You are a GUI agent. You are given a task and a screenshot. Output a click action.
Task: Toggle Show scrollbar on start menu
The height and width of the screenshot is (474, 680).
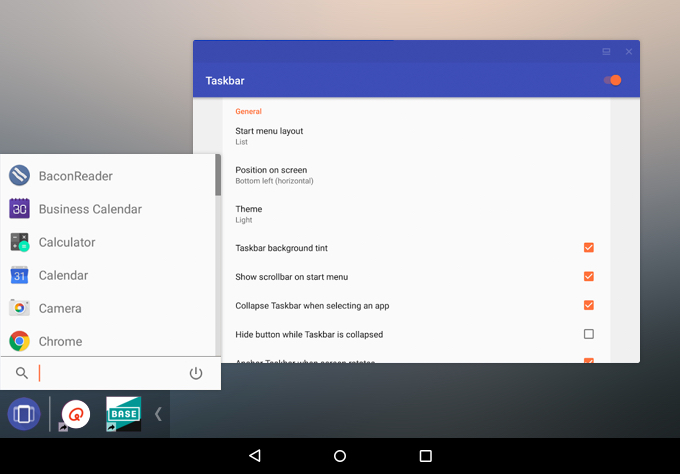(x=588, y=276)
